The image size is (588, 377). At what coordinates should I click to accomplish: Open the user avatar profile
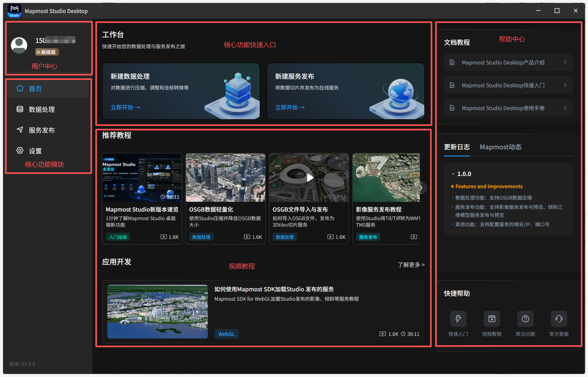19,45
